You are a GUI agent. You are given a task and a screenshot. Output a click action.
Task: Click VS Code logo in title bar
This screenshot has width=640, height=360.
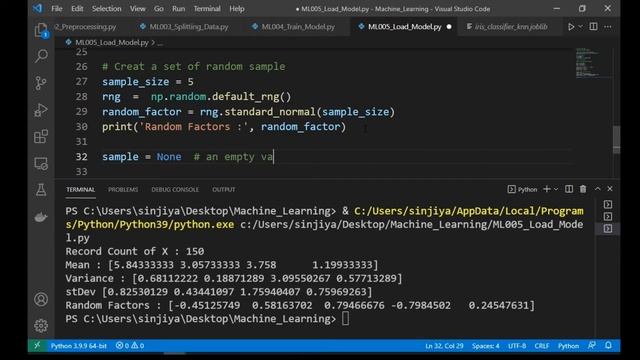pyautogui.click(x=38, y=9)
